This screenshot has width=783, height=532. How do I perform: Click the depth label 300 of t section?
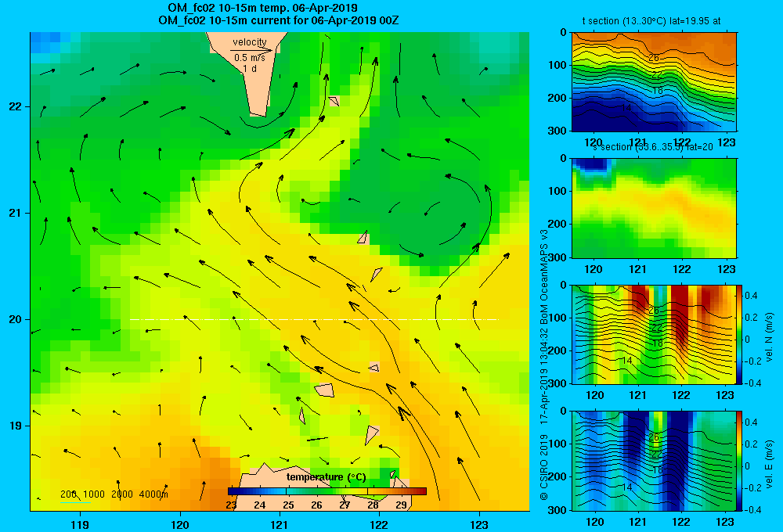click(x=557, y=131)
